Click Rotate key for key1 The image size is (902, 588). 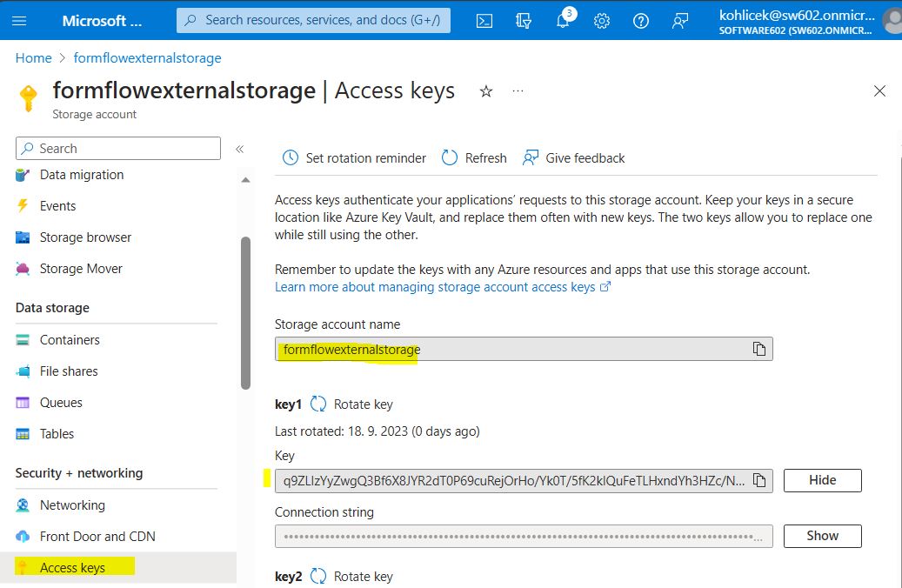coord(352,404)
